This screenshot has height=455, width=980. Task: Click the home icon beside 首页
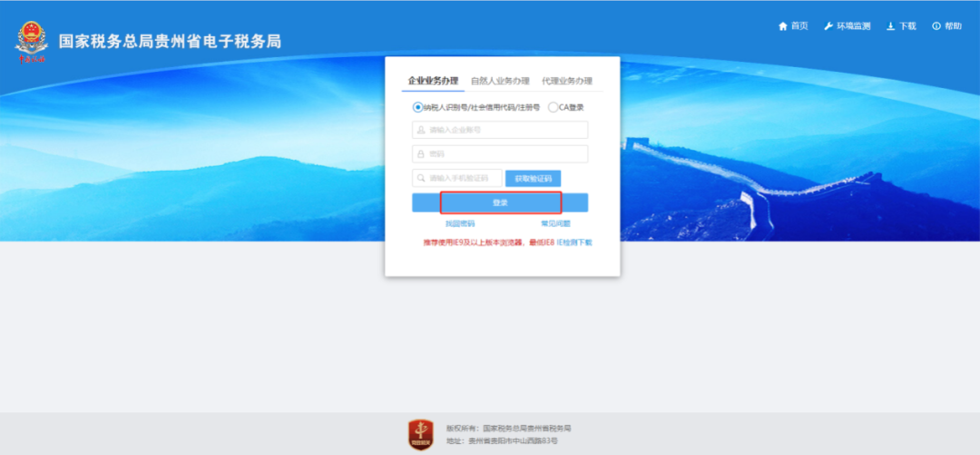(x=782, y=26)
